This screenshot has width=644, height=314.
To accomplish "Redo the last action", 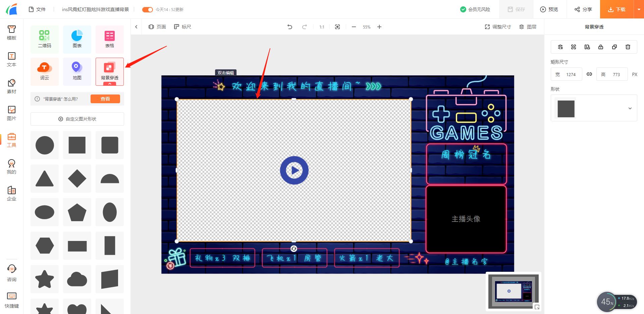I will tap(305, 27).
